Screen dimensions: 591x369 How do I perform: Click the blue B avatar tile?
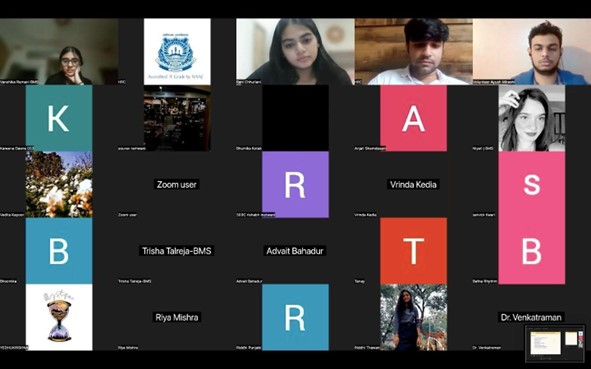click(59, 251)
